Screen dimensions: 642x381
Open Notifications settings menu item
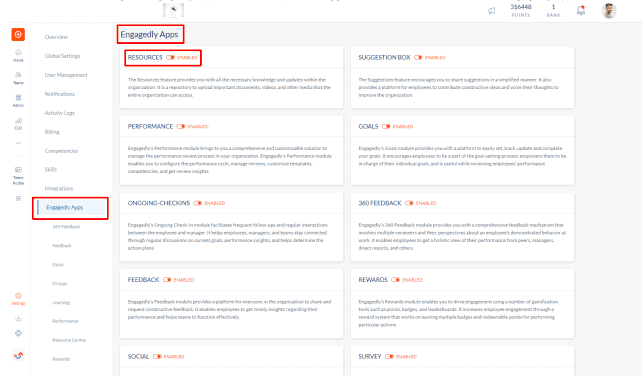(x=60, y=94)
